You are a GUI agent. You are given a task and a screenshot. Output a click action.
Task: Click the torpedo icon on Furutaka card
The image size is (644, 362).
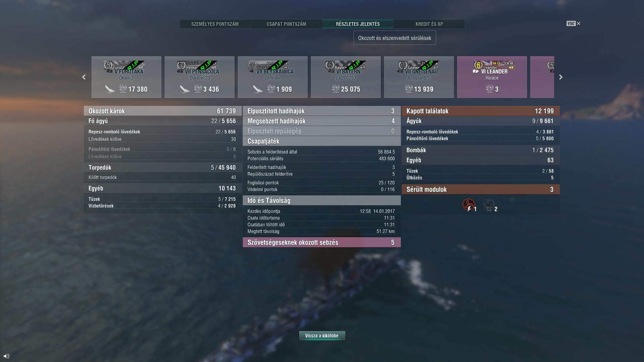pos(110,89)
